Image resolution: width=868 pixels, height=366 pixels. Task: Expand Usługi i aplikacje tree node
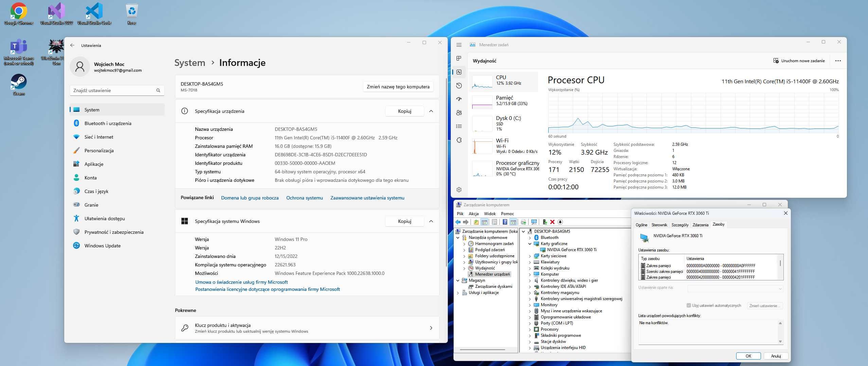click(x=458, y=293)
